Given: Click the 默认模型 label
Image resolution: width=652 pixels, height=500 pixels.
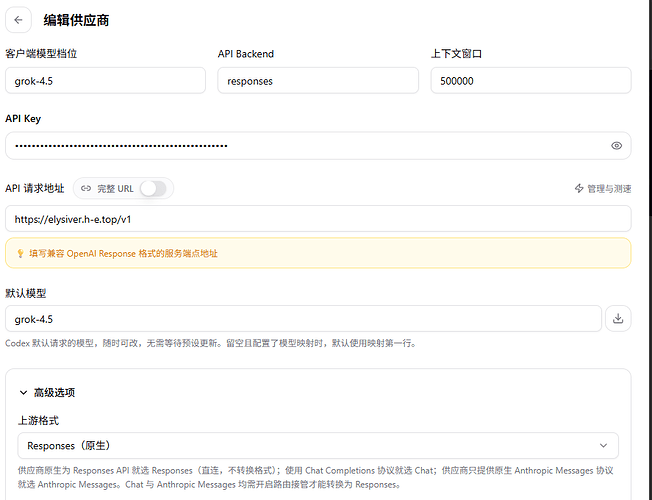Looking at the screenshot, I should (25, 293).
